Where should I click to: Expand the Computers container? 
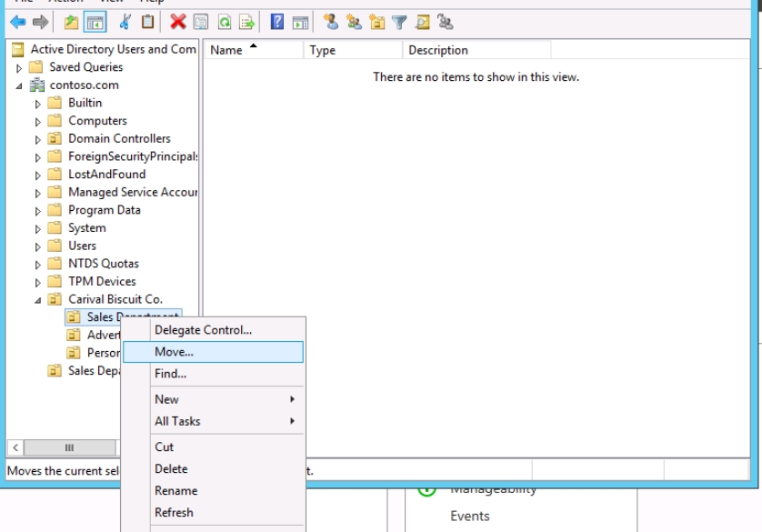(x=37, y=122)
